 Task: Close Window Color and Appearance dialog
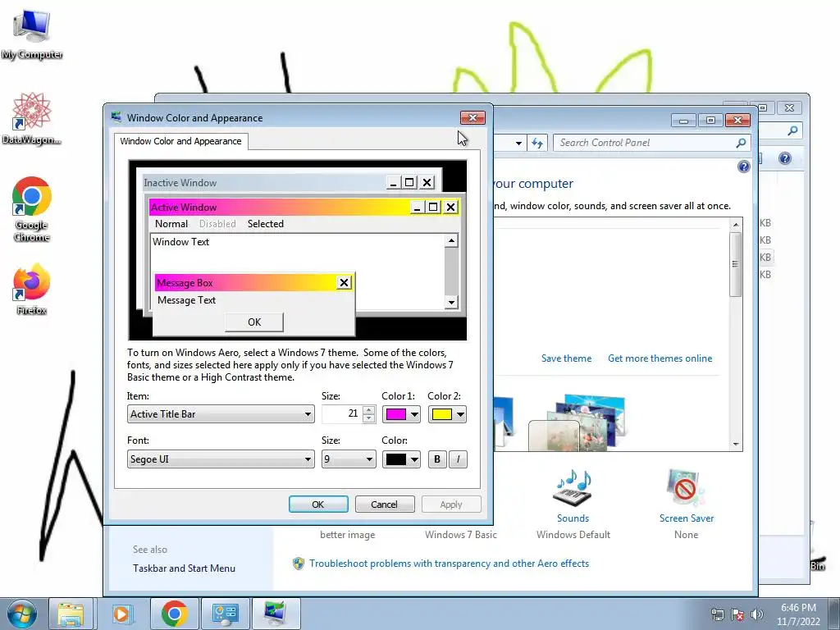click(x=472, y=117)
